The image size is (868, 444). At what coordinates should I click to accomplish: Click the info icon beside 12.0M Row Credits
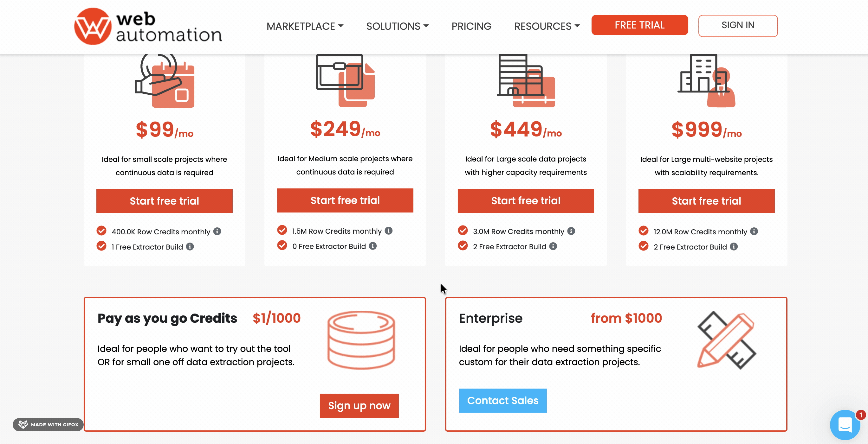(754, 231)
